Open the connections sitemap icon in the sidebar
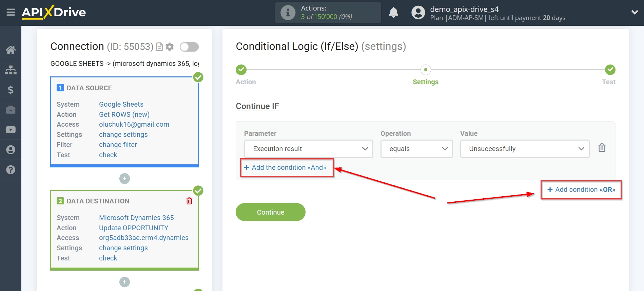The image size is (644, 291). [x=11, y=70]
